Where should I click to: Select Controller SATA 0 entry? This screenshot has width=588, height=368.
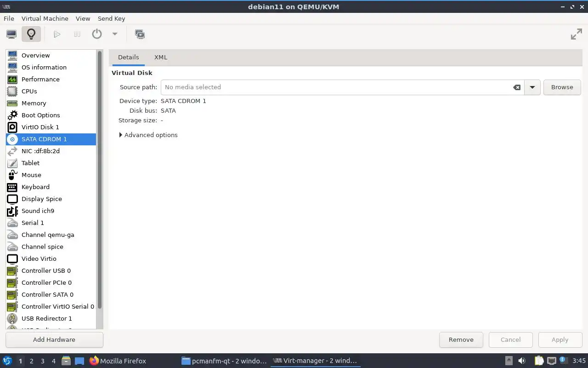point(51,294)
